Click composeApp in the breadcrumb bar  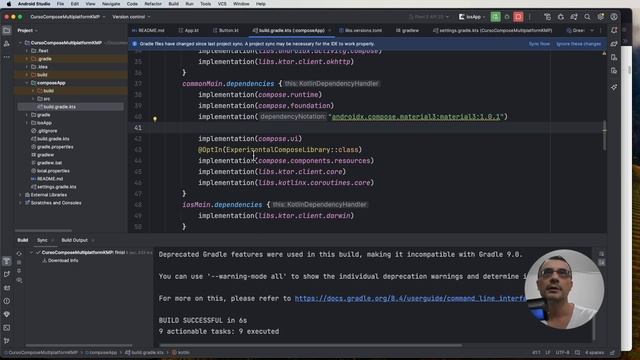102,352
